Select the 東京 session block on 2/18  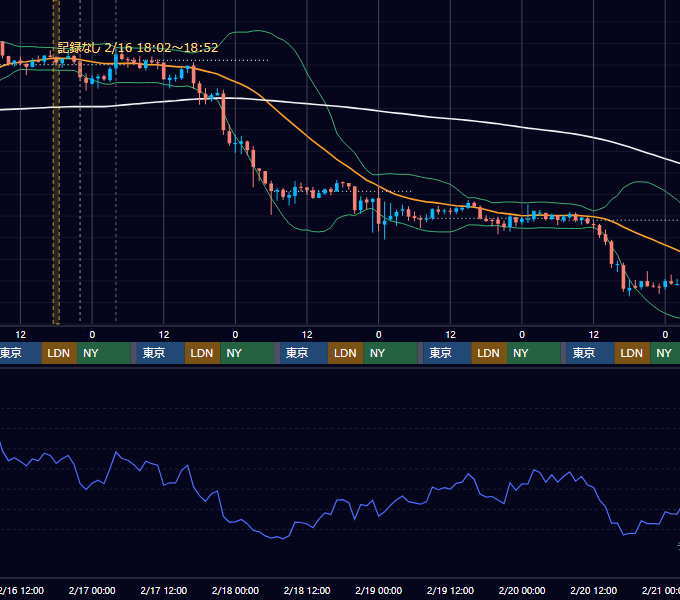(304, 353)
